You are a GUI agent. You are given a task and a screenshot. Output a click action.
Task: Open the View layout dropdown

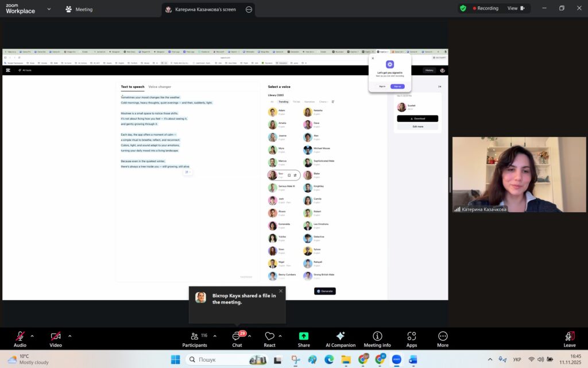pos(515,9)
